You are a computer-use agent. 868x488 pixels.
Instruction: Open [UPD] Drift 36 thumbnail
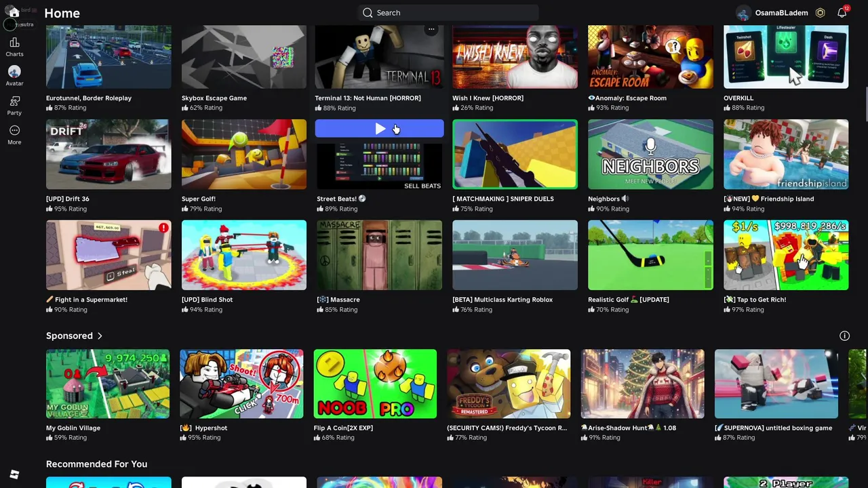[x=108, y=155]
